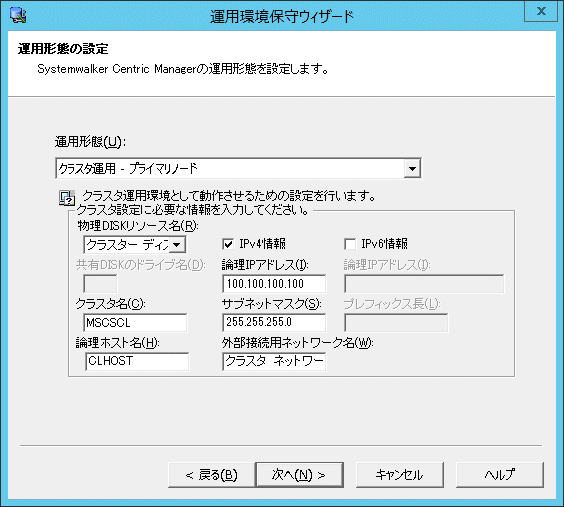The width and height of the screenshot is (564, 507).
Task: Click the IPv4 論理IPアドレス field
Action: (x=274, y=284)
